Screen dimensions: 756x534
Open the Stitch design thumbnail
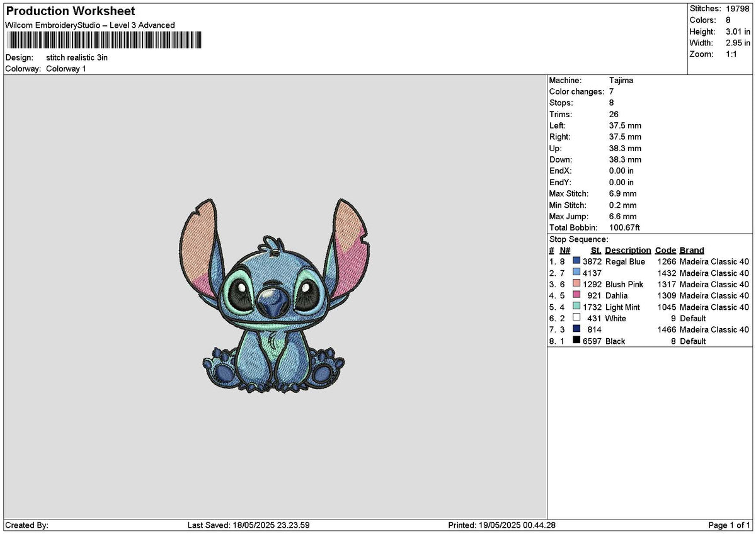point(271,302)
